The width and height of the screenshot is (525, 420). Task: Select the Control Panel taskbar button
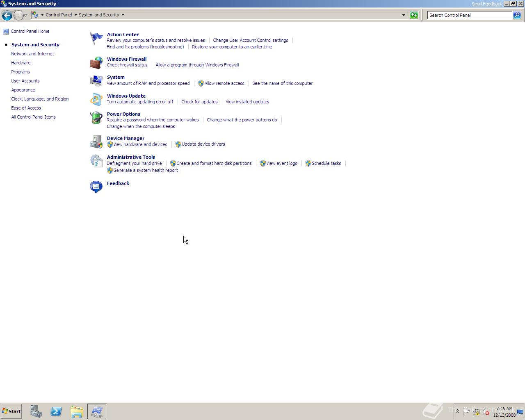[x=97, y=411]
